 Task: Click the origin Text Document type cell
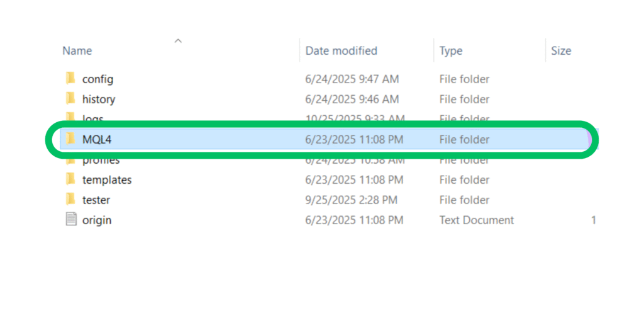tap(476, 220)
